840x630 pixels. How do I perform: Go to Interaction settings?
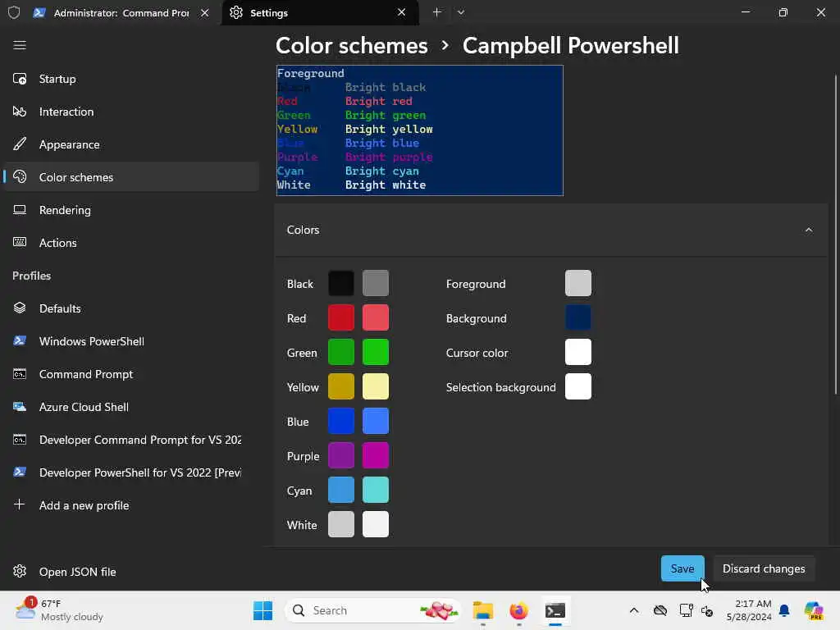(x=131, y=112)
